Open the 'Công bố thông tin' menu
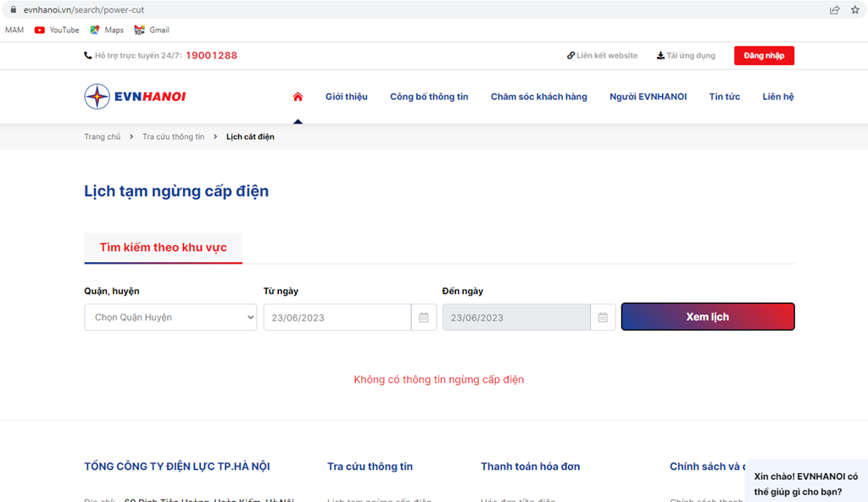 click(x=429, y=97)
